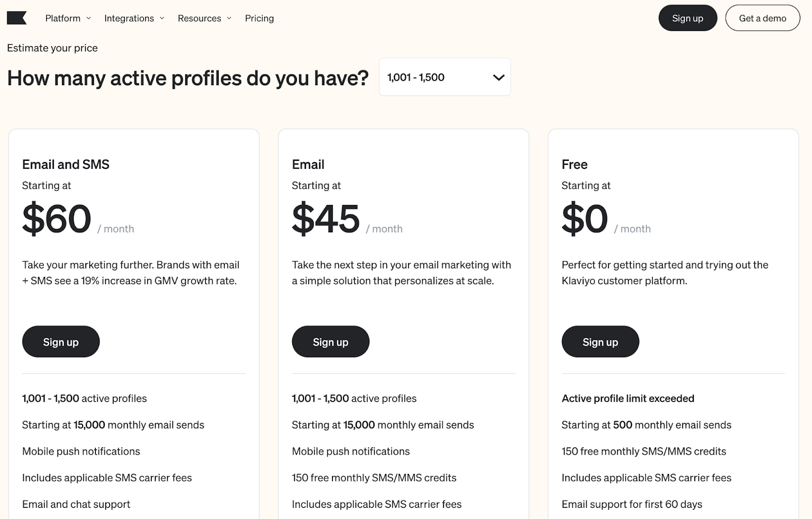
Task: Expand the Platform menu chevron
Action: pos(89,18)
